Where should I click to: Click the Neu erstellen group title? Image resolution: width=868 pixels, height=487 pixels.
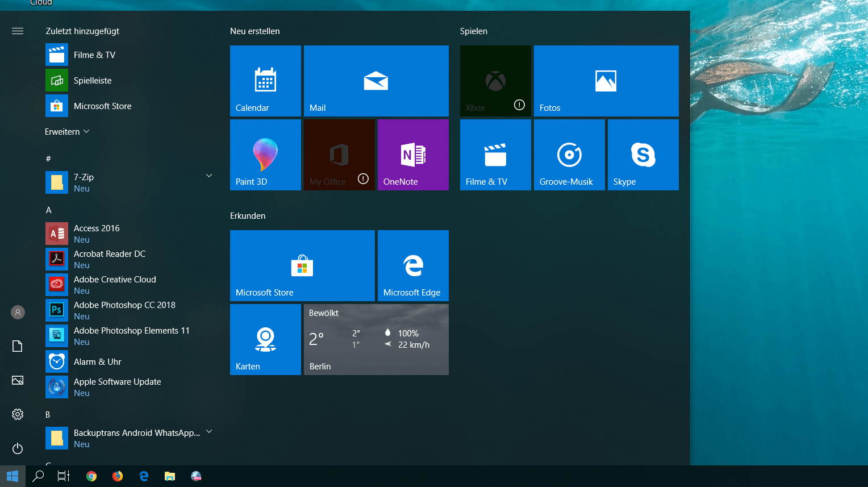(255, 31)
